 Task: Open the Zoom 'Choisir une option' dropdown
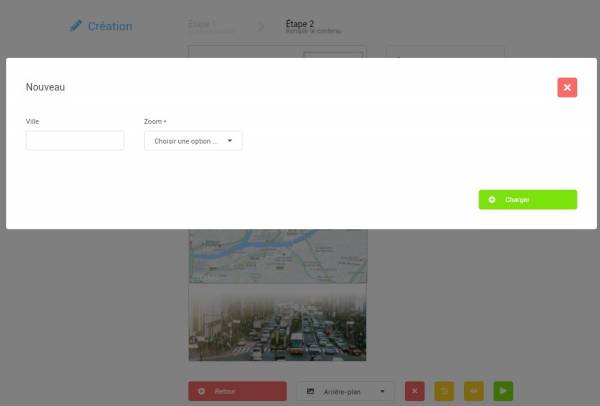pos(193,140)
